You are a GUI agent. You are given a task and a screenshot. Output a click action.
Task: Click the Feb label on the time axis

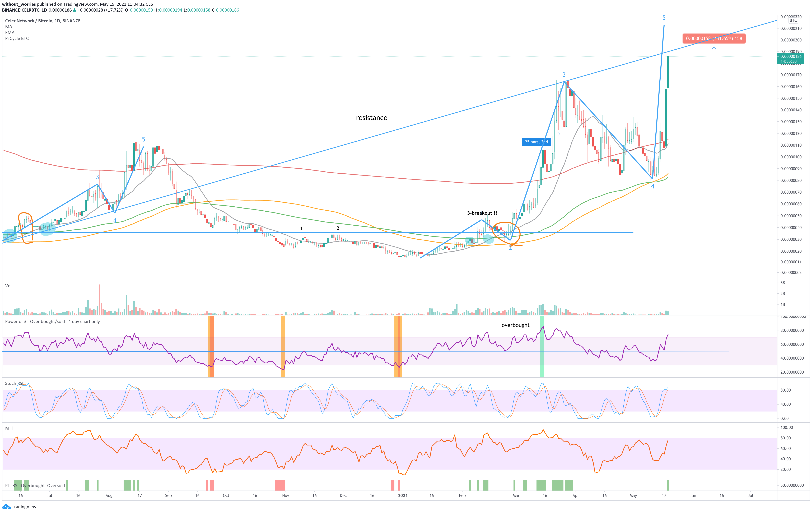(x=462, y=496)
